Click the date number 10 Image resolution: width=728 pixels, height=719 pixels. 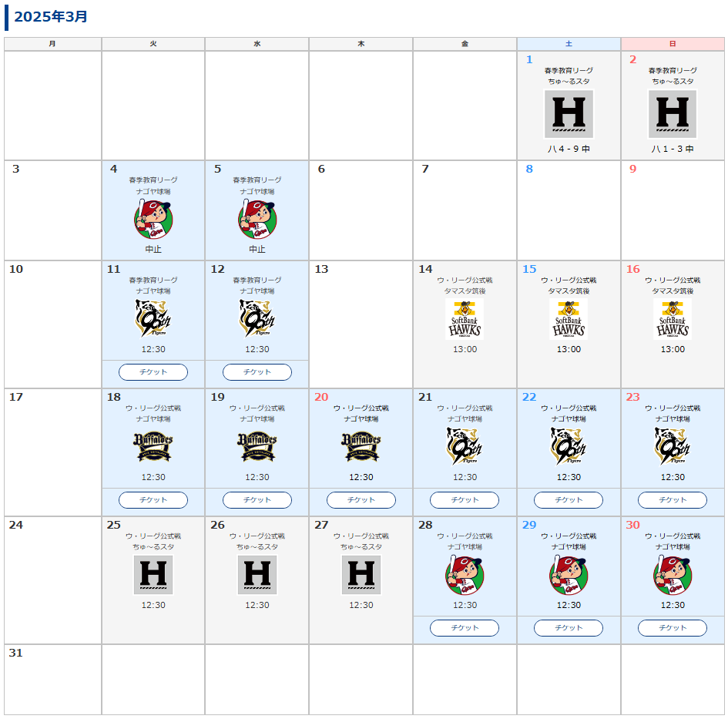point(15,270)
